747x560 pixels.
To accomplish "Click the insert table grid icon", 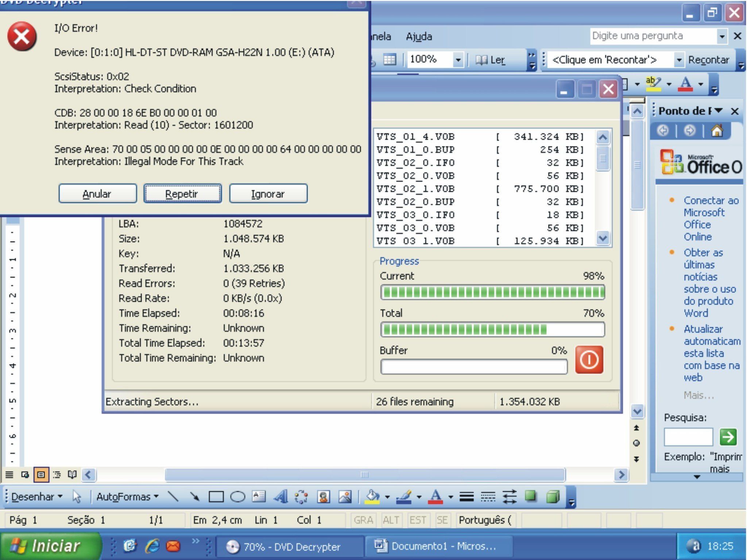I will tap(390, 59).
